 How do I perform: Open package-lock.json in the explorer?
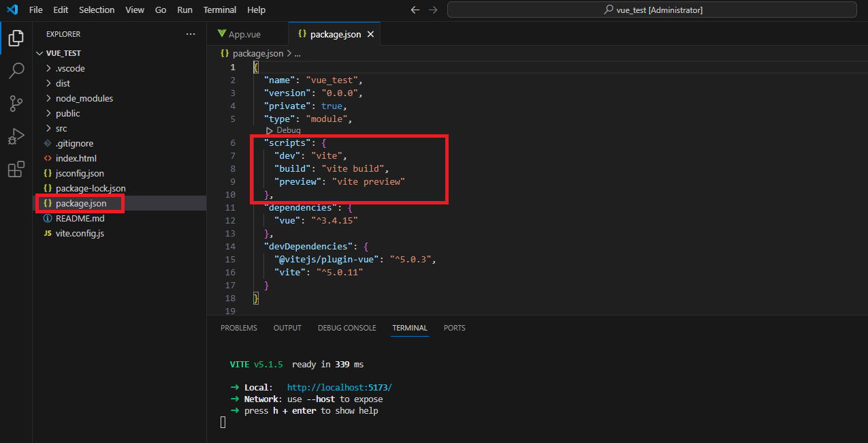(120, 188)
